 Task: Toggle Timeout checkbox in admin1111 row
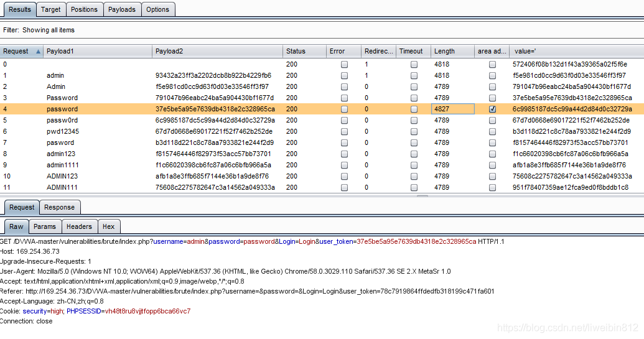[x=414, y=165]
